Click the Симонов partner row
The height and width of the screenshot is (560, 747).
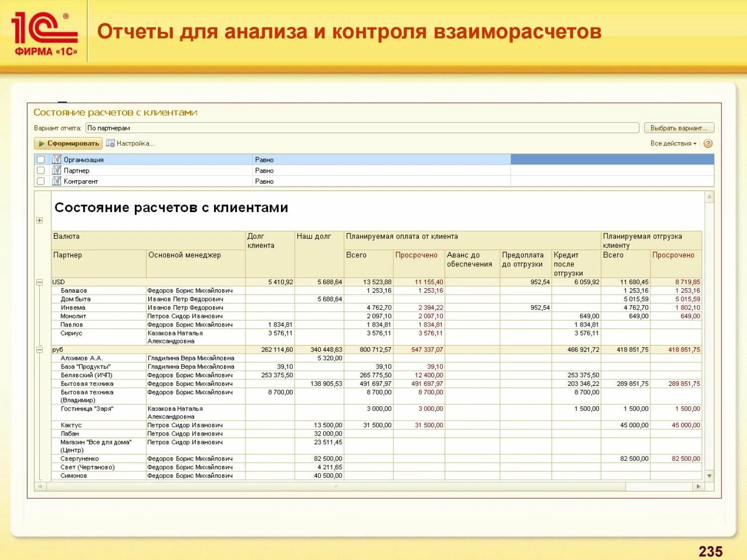pos(376,476)
